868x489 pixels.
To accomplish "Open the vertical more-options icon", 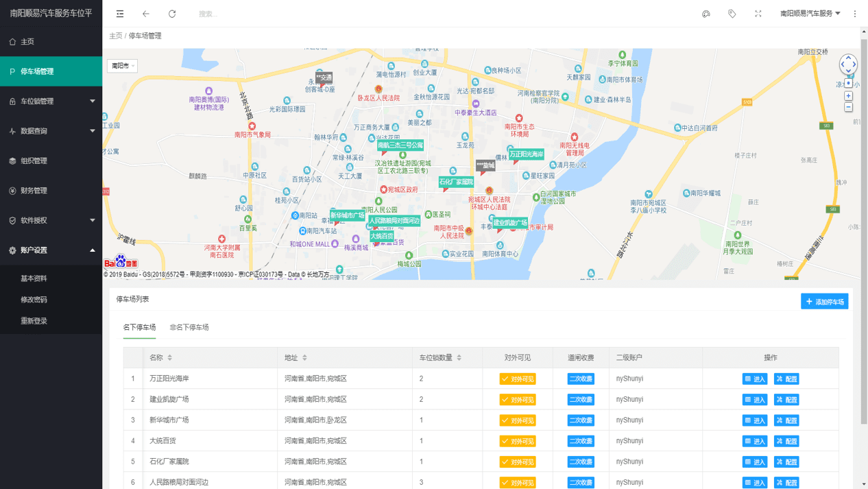I will (x=855, y=14).
